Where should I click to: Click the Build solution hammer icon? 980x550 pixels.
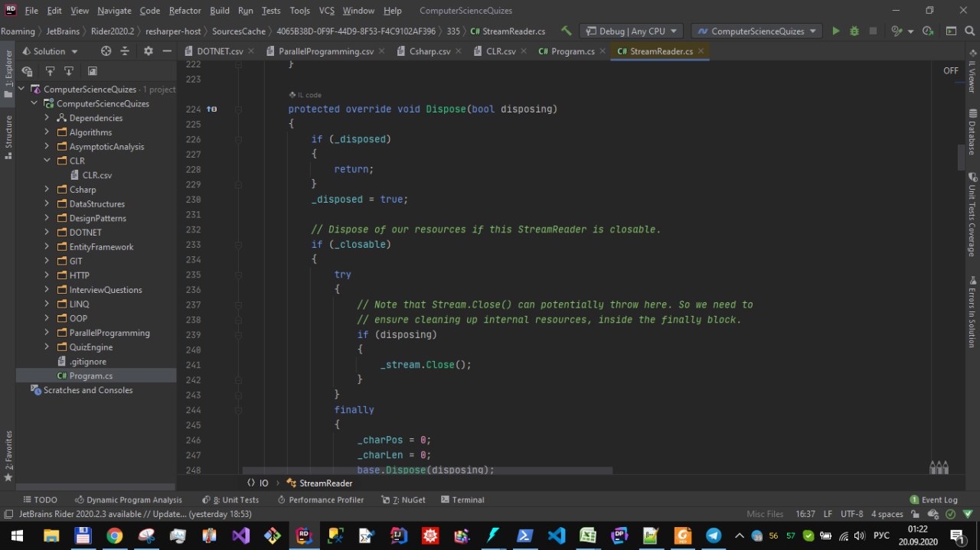click(566, 31)
